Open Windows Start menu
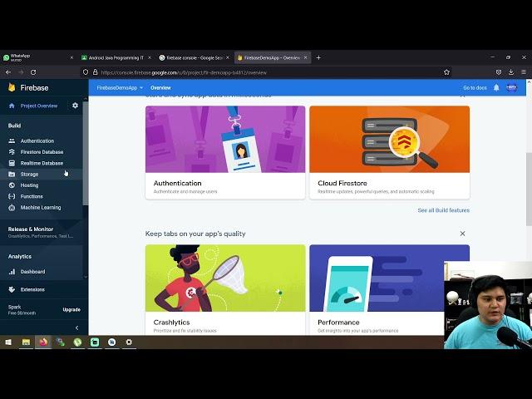 pos(8,342)
